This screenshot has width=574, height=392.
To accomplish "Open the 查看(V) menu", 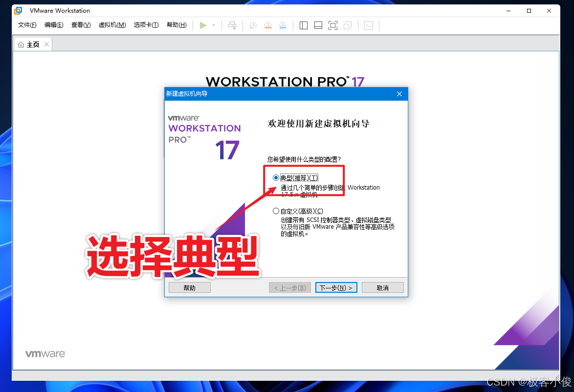I will pyautogui.click(x=81, y=25).
